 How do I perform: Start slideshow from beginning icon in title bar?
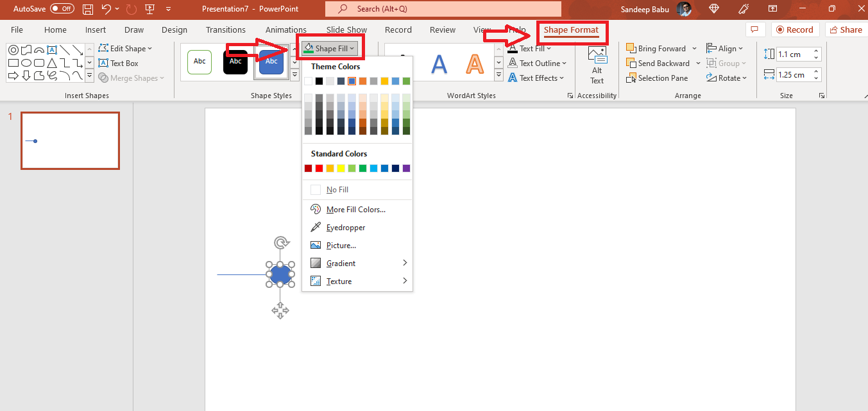149,9
